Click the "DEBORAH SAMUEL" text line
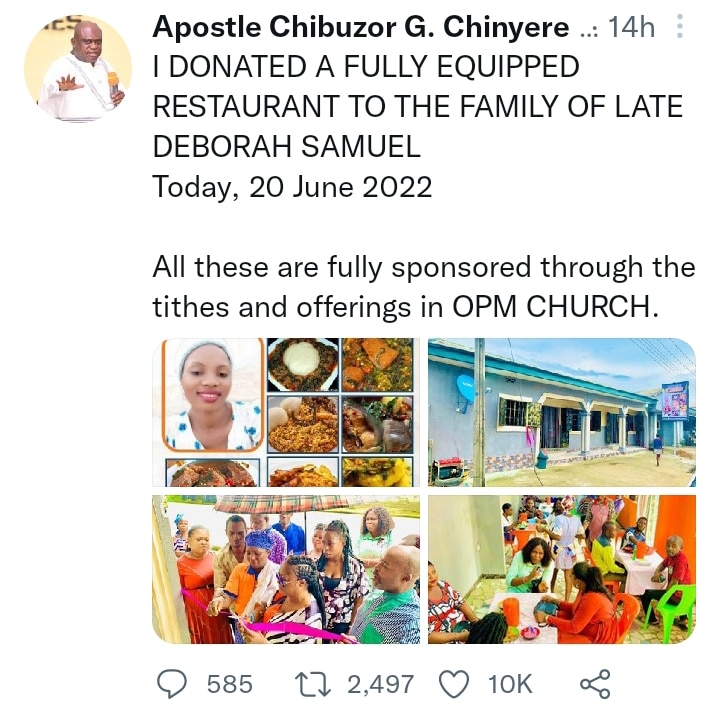The height and width of the screenshot is (723, 720). click(287, 147)
